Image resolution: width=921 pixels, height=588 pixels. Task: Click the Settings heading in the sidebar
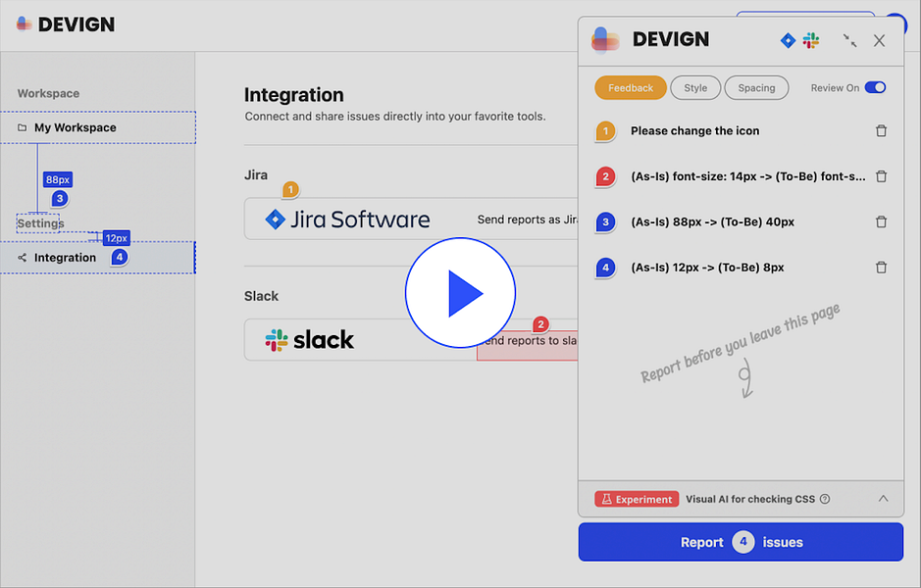pyautogui.click(x=40, y=223)
